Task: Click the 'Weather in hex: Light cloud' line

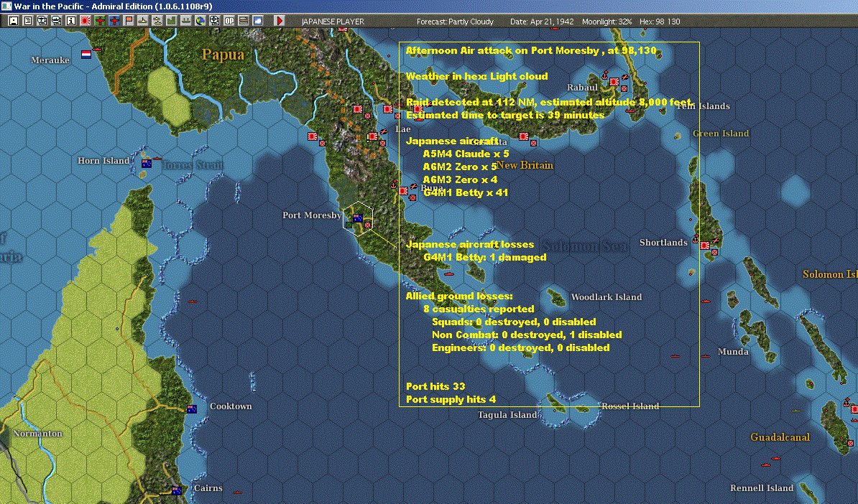Action: [476, 76]
